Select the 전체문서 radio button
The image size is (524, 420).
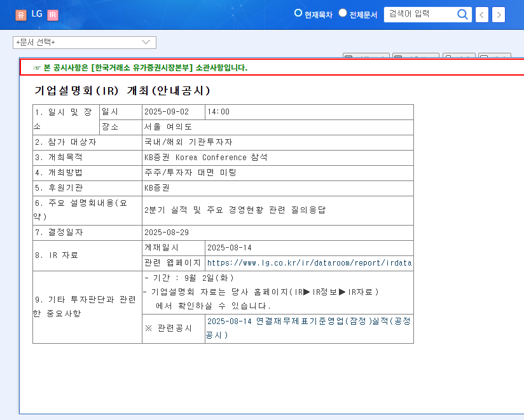tap(343, 13)
